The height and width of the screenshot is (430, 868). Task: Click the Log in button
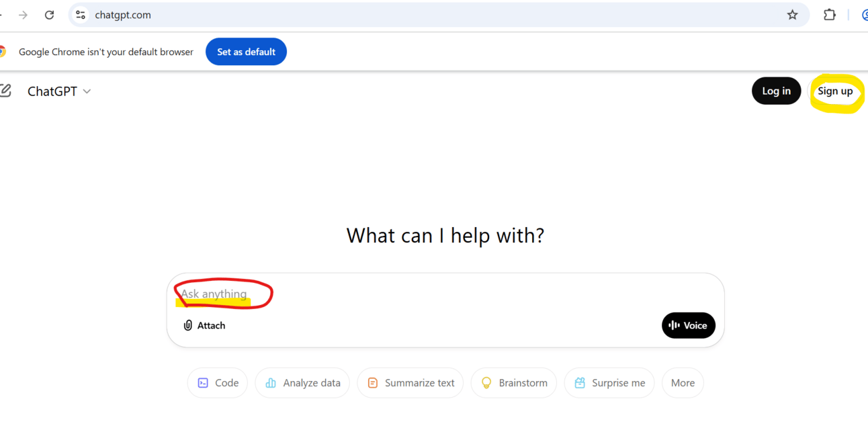tap(776, 91)
